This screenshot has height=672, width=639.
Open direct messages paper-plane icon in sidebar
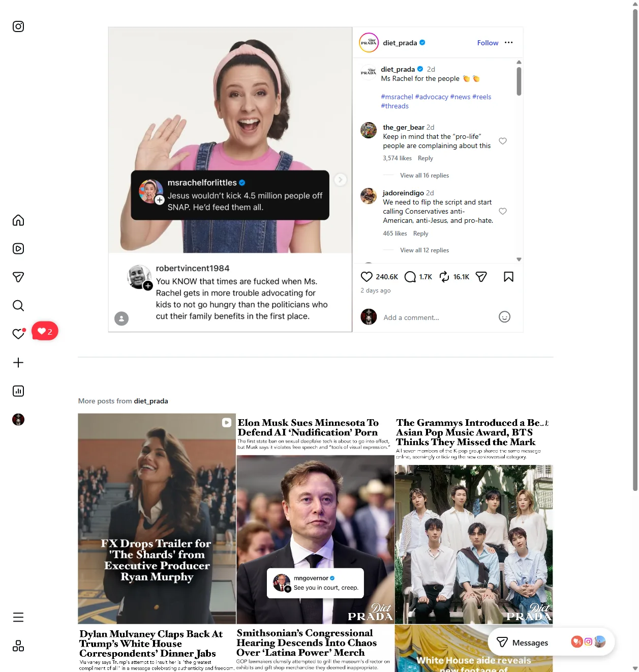point(18,277)
